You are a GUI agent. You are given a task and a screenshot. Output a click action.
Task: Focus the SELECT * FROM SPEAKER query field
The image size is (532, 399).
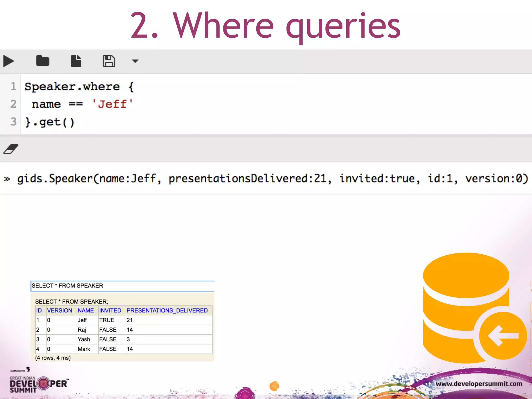pyautogui.click(x=122, y=286)
